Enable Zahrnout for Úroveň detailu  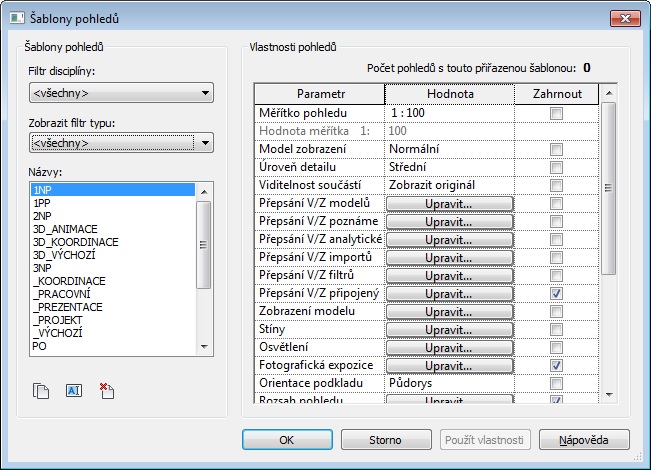[x=556, y=167]
